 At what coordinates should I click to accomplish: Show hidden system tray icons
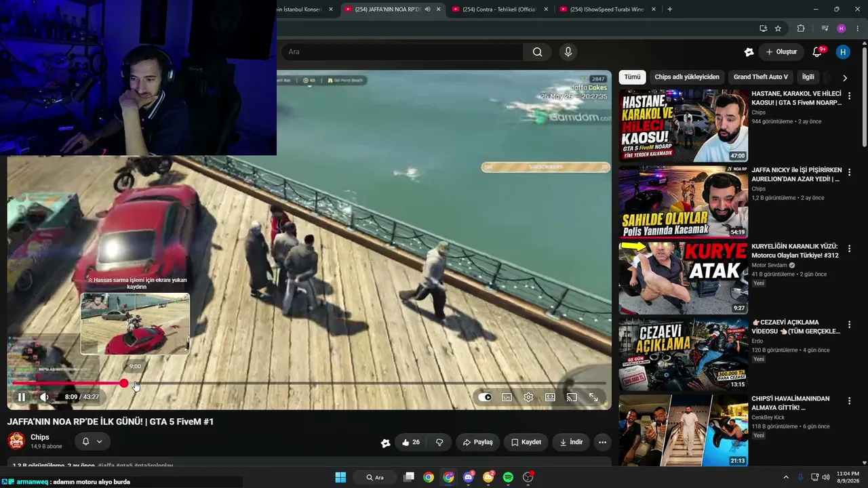786,477
